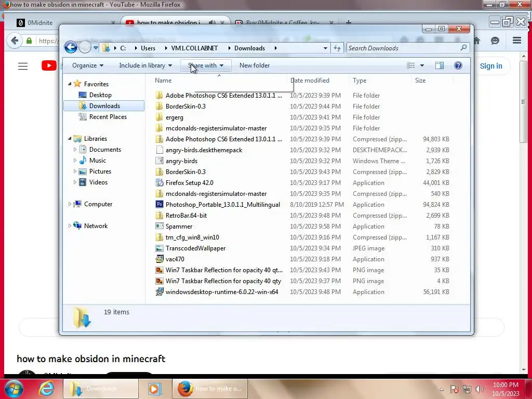Open the recent locations dropdown arrow

tap(96, 48)
